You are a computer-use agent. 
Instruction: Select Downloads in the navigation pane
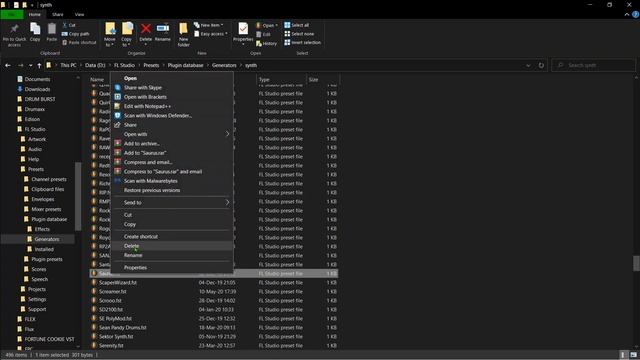(37, 89)
